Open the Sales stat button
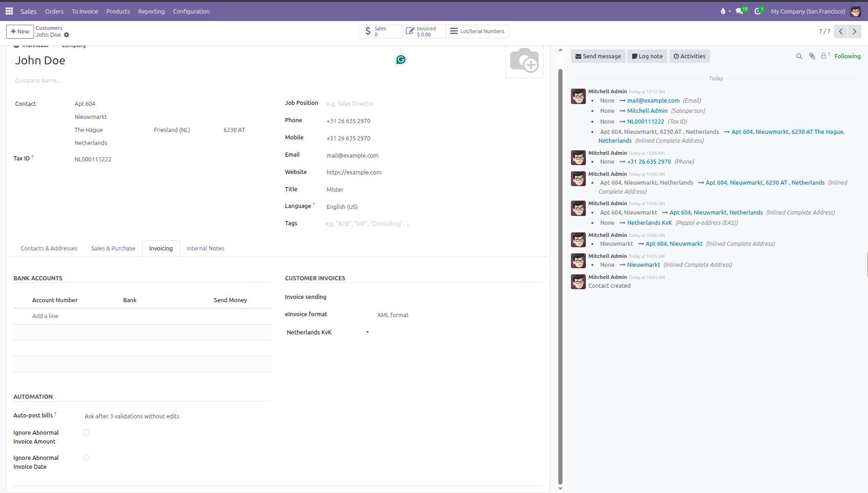 (381, 31)
